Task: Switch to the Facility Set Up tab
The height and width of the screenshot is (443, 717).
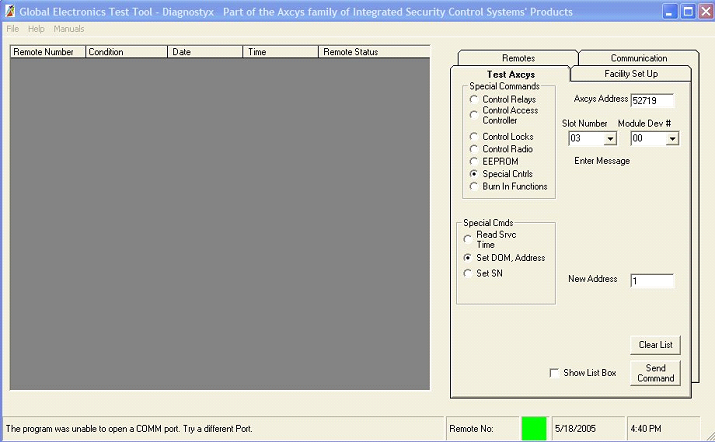Action: tap(631, 74)
